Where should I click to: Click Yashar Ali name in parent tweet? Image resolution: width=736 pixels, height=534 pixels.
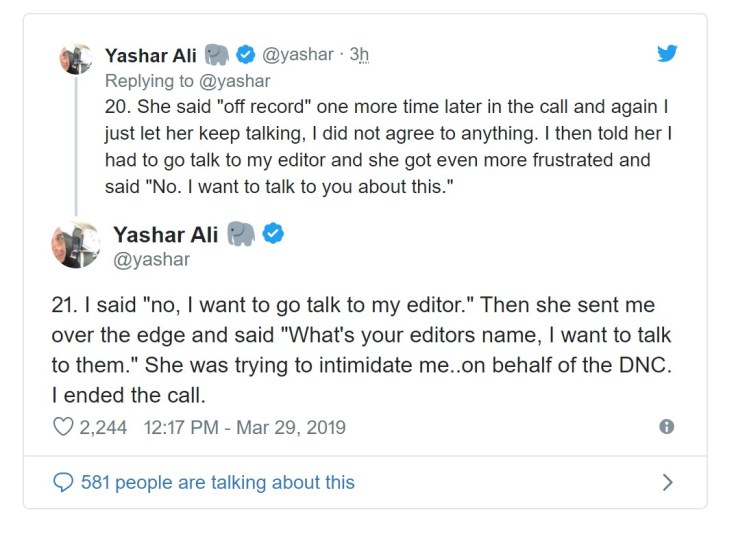[x=150, y=55]
